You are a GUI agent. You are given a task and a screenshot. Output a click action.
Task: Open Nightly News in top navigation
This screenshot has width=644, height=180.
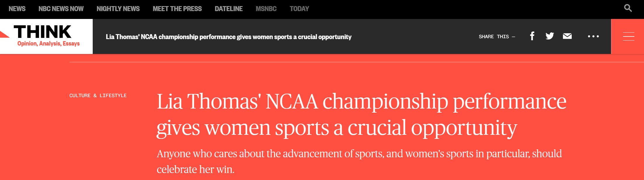(118, 9)
